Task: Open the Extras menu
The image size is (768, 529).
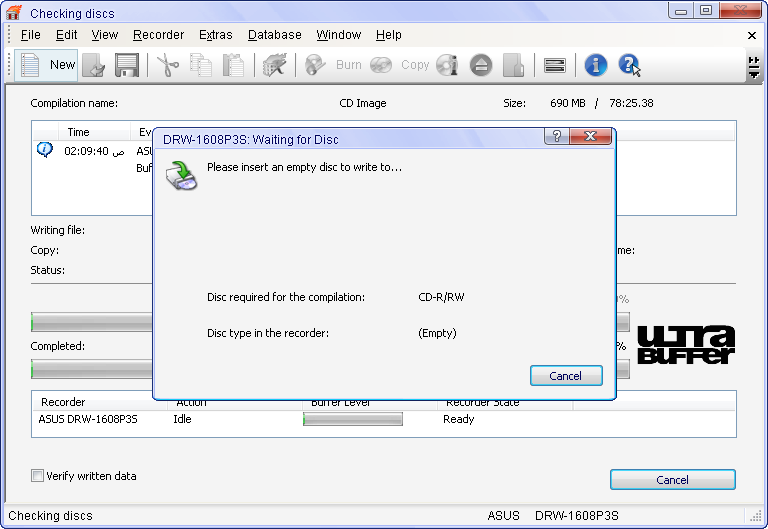Action: tap(216, 35)
